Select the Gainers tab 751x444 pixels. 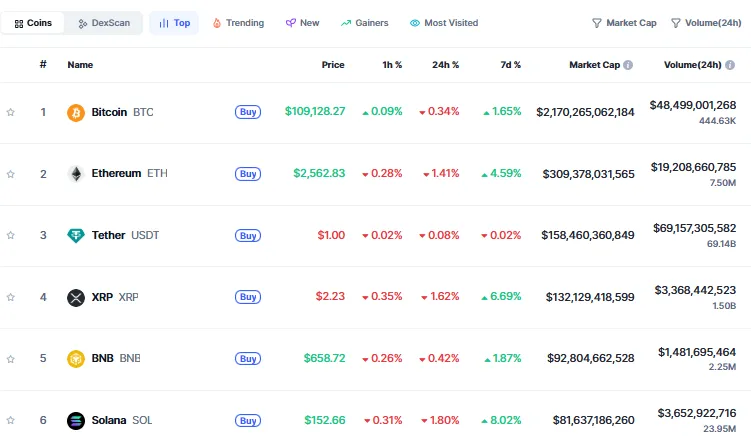tap(367, 23)
